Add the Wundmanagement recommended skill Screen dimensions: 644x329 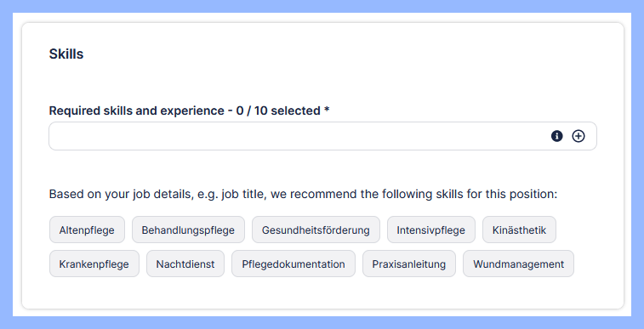(x=518, y=264)
